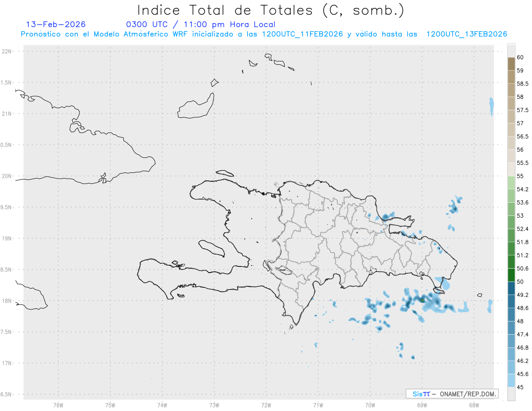The height and width of the screenshot is (411, 532).
Task: Click the '73W' longitude label
Action: (214, 405)
